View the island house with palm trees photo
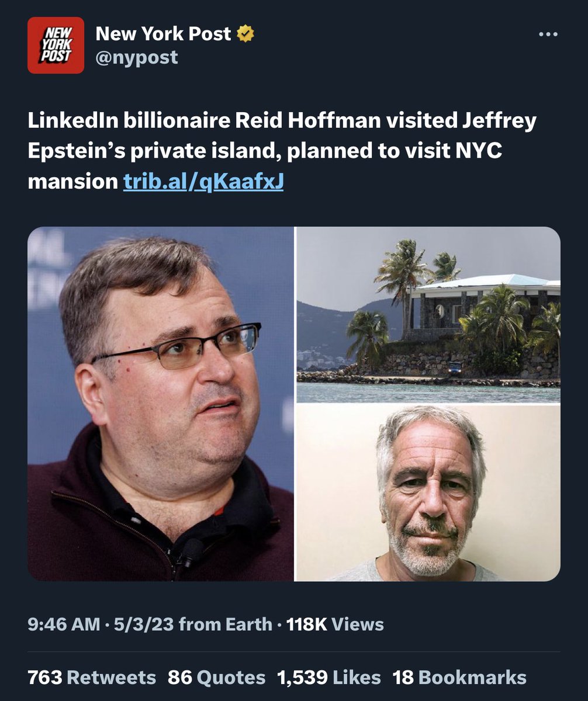 pos(428,314)
